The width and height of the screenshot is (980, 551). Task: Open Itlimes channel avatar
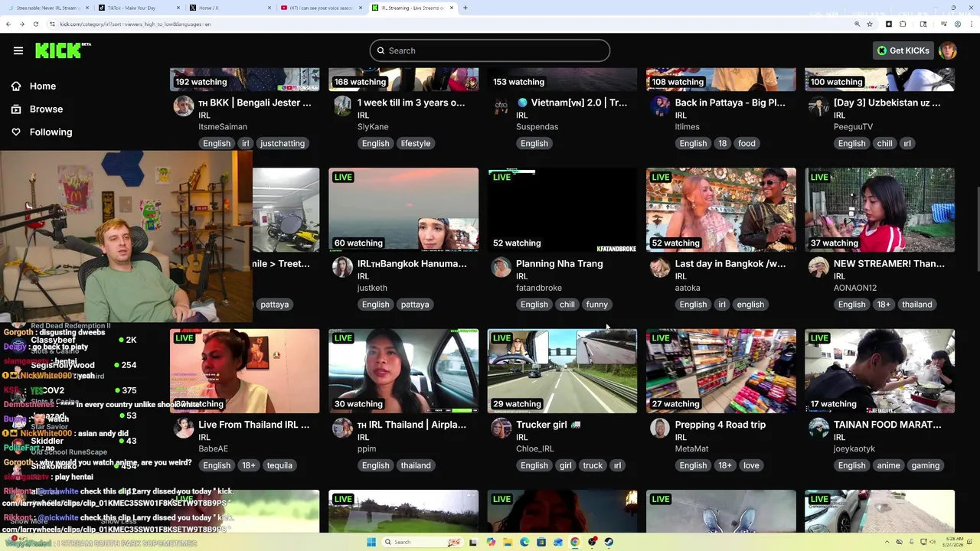pos(660,106)
